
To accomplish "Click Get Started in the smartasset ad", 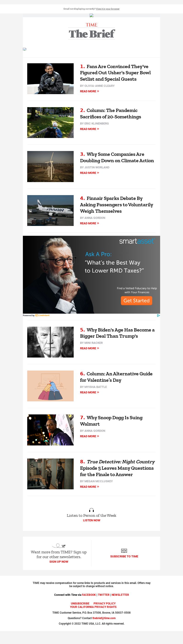I will point(136,300).
